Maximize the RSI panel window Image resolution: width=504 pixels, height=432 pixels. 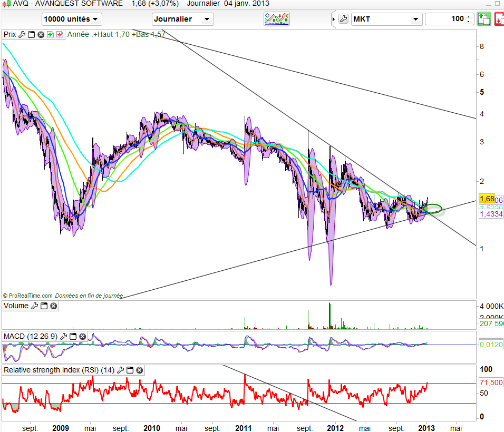pos(130,370)
